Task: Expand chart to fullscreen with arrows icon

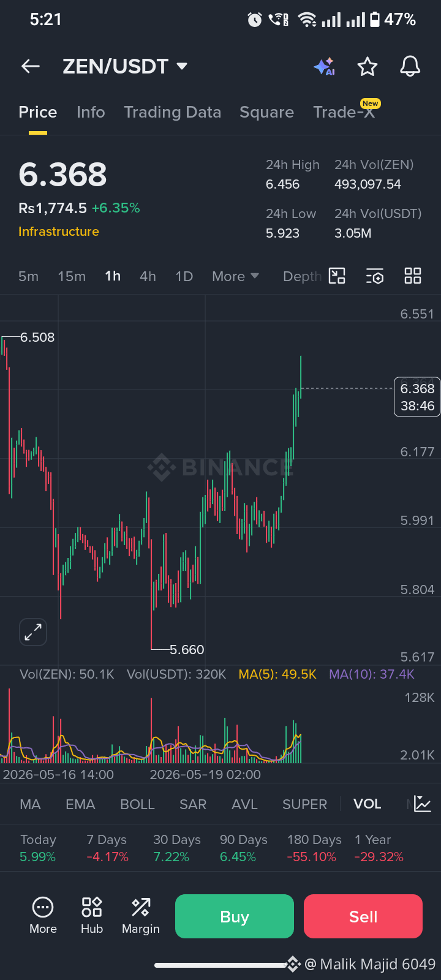Action: [33, 631]
